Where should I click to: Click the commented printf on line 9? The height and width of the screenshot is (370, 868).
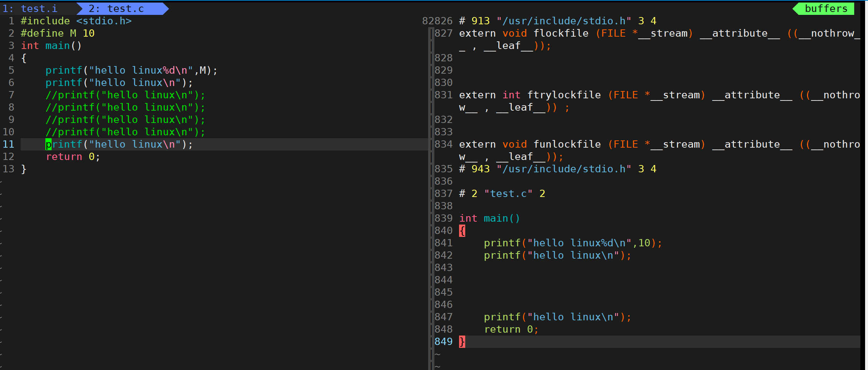point(125,120)
